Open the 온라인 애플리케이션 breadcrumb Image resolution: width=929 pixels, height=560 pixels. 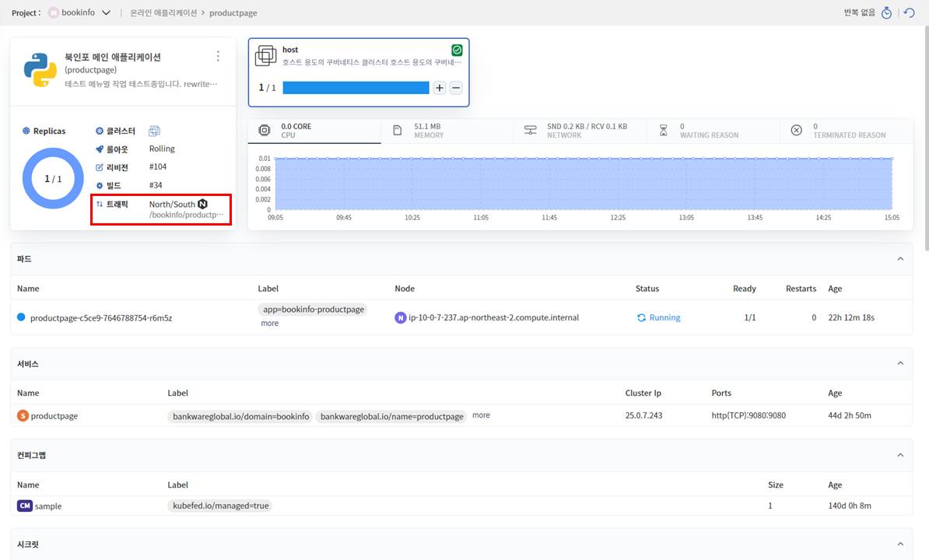coord(163,13)
